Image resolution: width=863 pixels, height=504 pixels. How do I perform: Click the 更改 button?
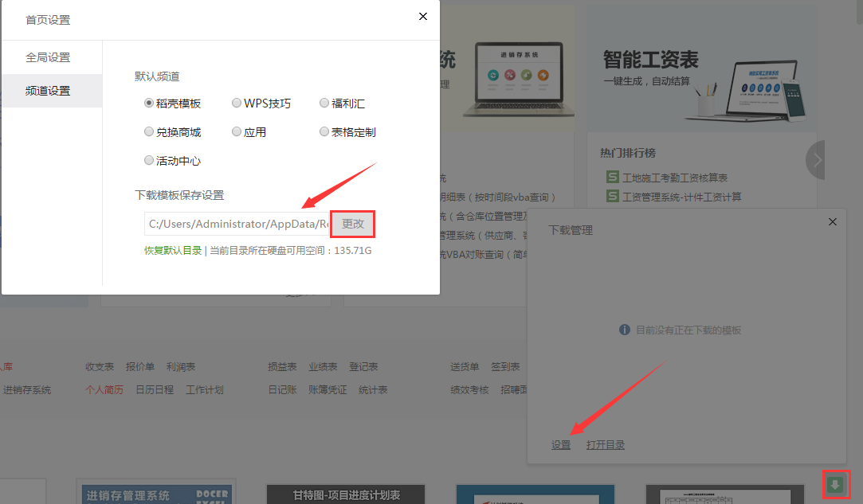pyautogui.click(x=353, y=224)
